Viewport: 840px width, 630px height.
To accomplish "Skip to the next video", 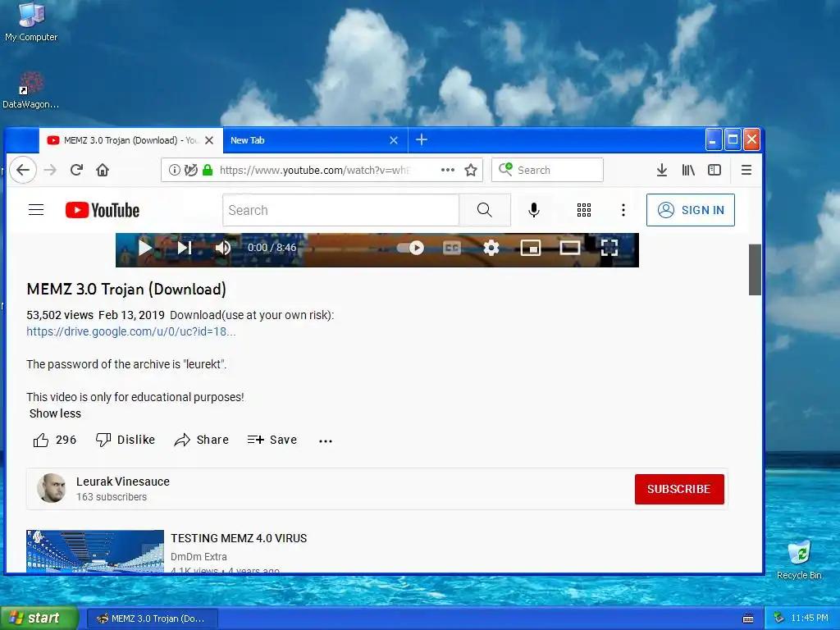I will click(x=185, y=248).
